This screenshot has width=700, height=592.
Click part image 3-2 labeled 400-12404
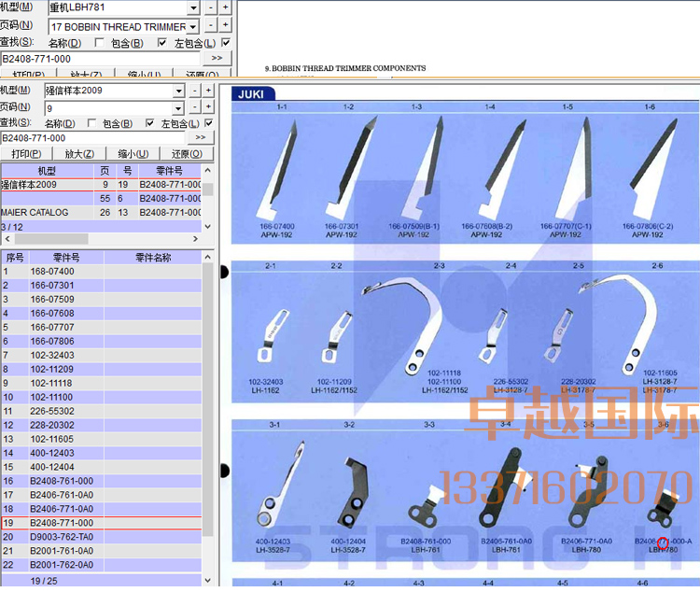coord(354,491)
